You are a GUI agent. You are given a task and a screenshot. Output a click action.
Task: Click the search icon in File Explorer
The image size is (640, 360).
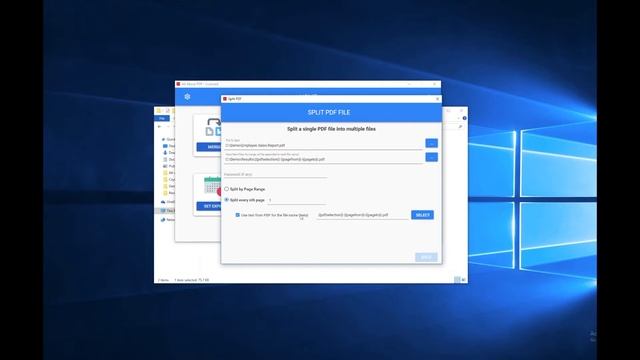coord(460,127)
